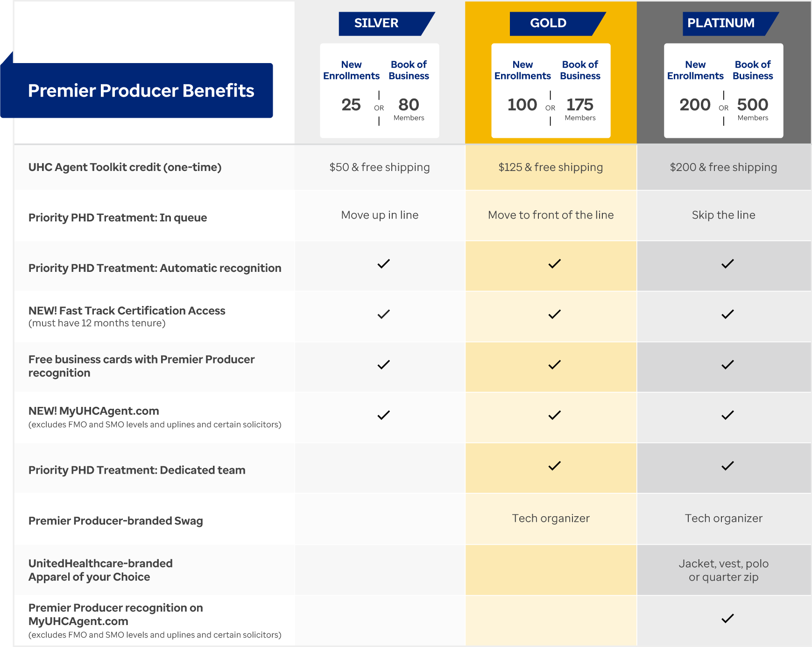Click the Platinum 'Tech organizer' cell
This screenshot has width=812, height=647.
(723, 518)
